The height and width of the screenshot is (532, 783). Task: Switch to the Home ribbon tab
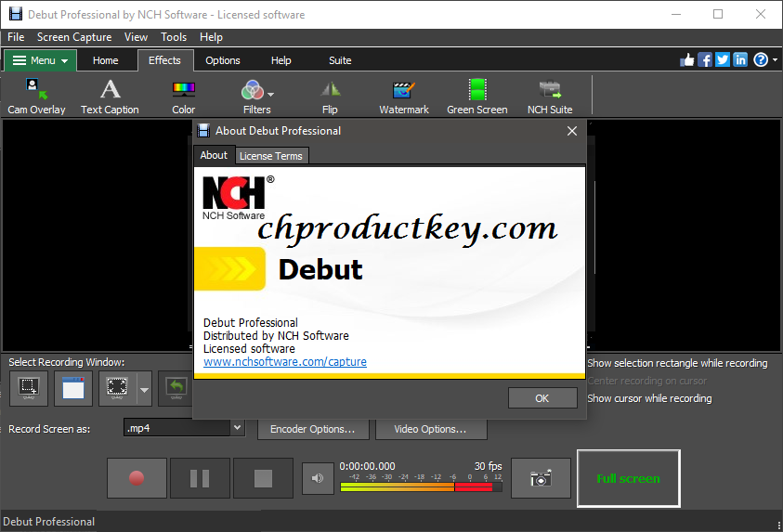[105, 60]
